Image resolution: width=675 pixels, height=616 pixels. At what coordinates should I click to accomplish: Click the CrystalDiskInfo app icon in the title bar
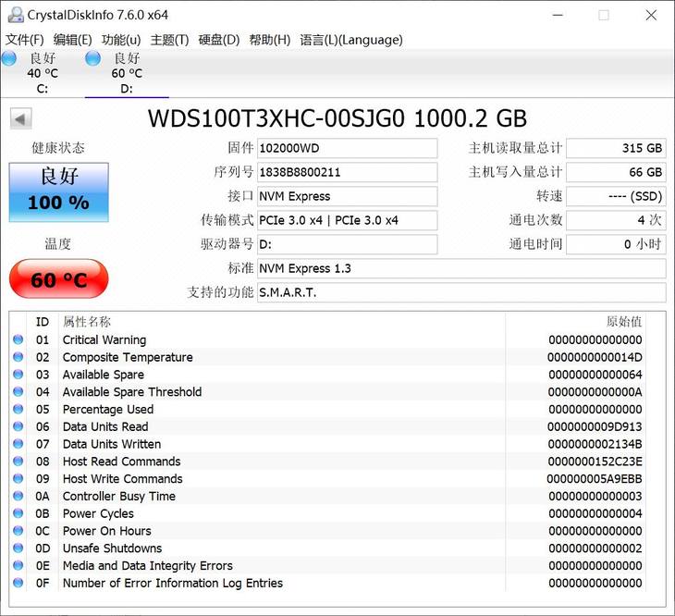(16, 15)
